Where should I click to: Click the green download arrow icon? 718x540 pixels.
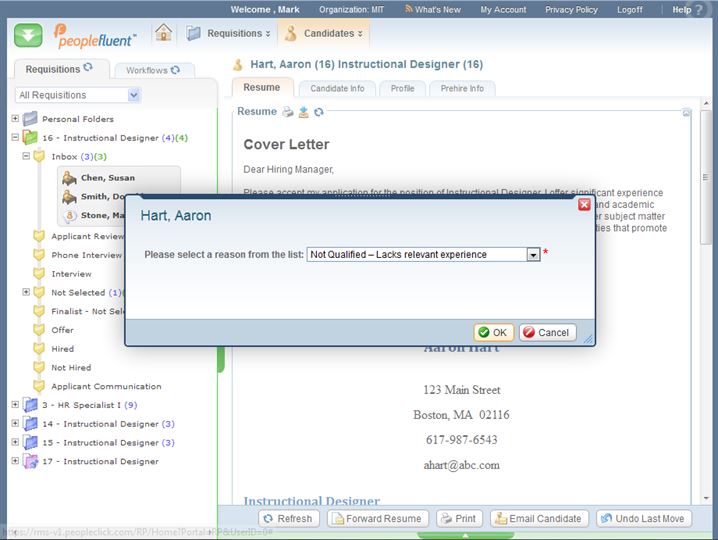point(28,34)
